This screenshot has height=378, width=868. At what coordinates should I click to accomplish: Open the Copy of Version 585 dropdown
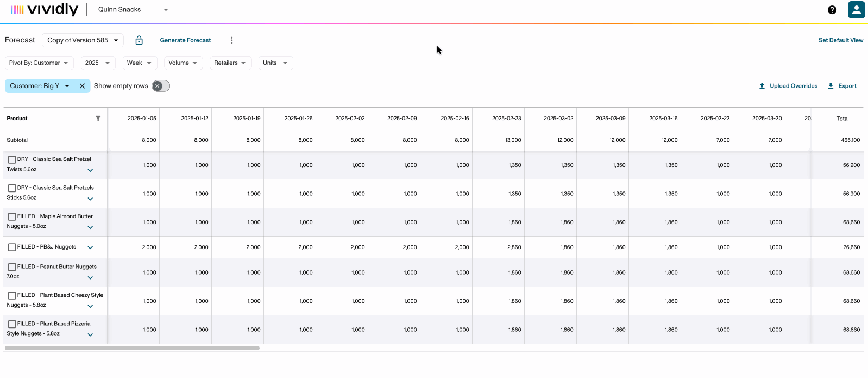[83, 40]
